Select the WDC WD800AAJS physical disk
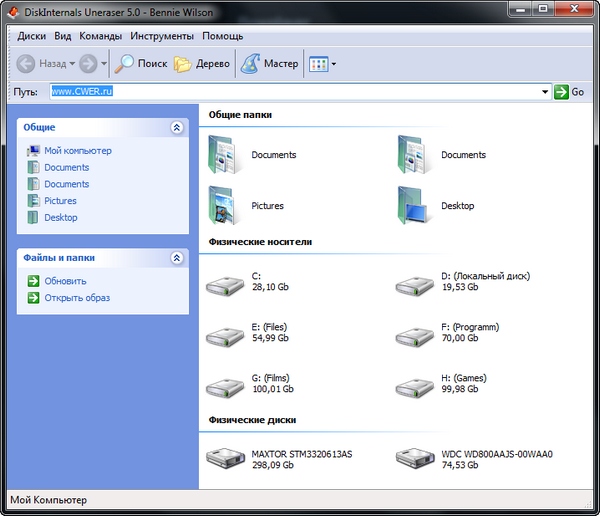The height and width of the screenshot is (516, 600). click(413, 459)
